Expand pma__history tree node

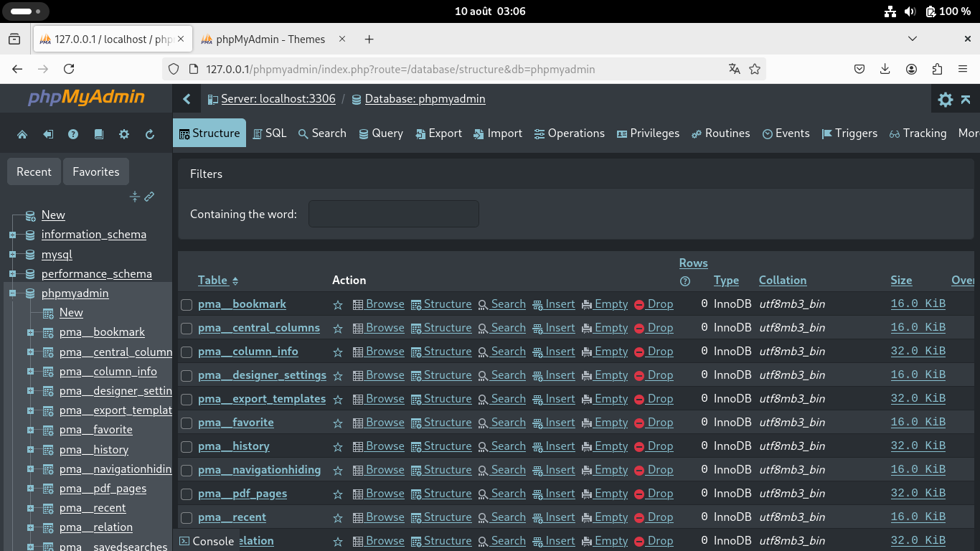click(30, 450)
